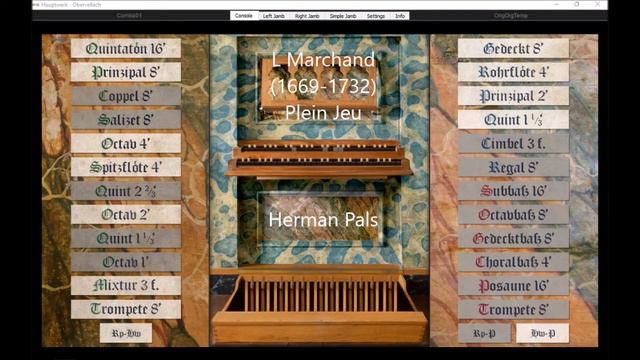
Task: Toggle the Rp-P pedal coupler
Action: pos(484,333)
